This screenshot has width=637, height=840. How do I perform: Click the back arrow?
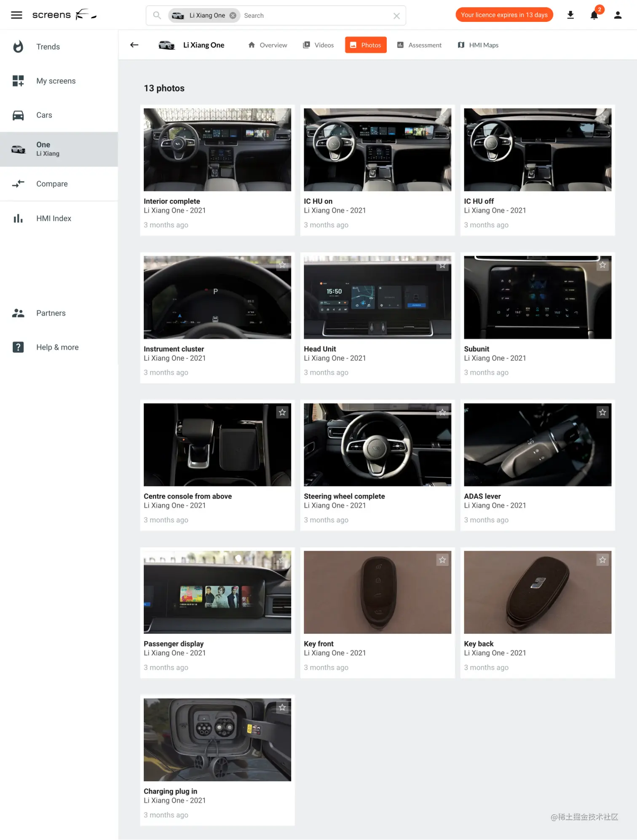coord(134,45)
